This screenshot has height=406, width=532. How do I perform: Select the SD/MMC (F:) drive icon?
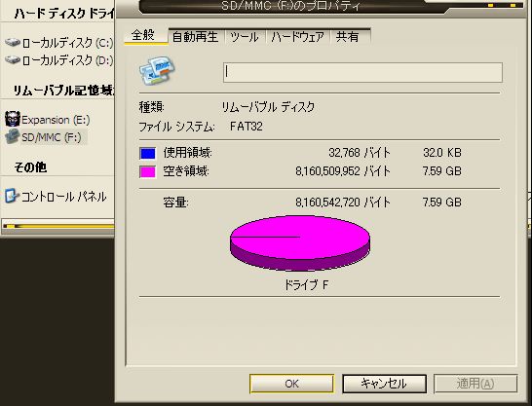(13, 136)
